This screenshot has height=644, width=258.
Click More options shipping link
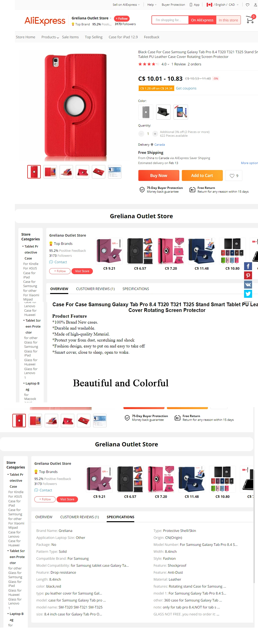point(250,163)
